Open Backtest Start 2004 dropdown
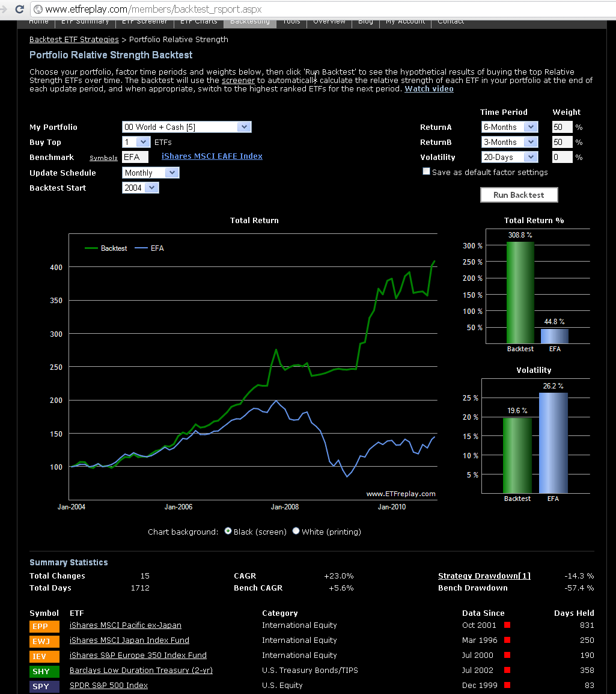 click(140, 188)
